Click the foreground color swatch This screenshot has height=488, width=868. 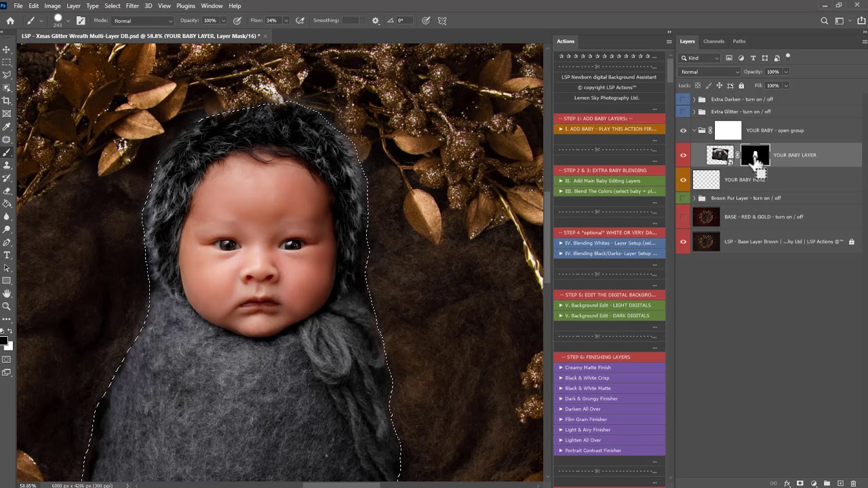(3, 341)
